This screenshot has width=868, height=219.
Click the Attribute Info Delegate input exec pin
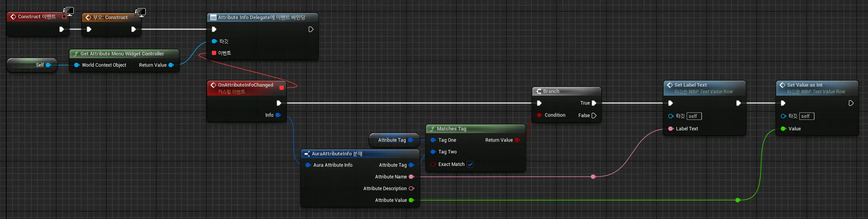click(x=214, y=29)
